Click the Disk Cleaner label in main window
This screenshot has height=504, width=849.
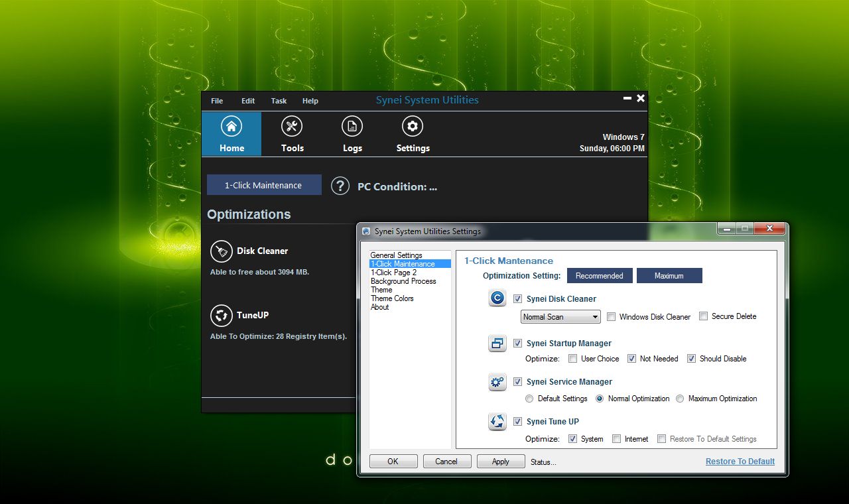click(263, 251)
